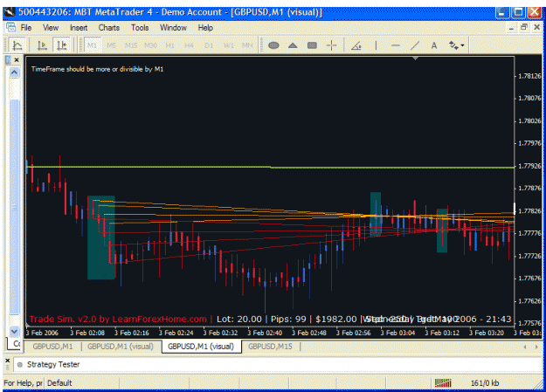Viewport: 546px width, 392px height.
Task: Select the M15 timeframe button
Action: click(x=131, y=45)
